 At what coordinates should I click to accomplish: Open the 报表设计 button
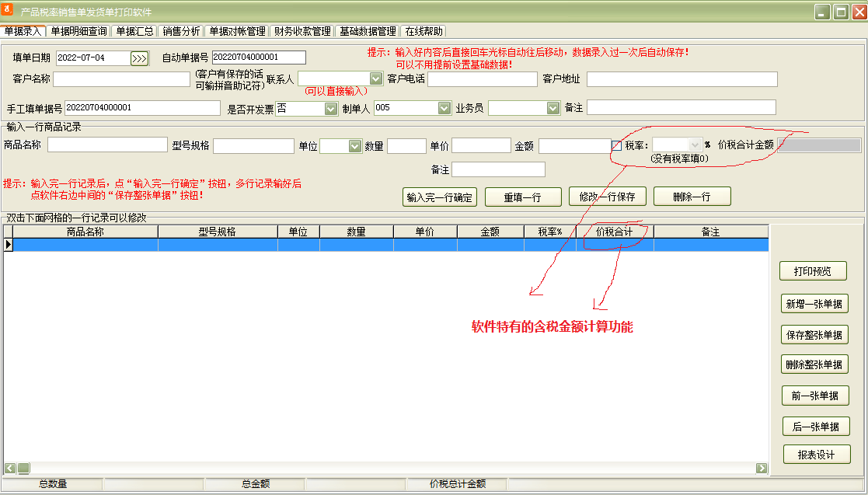[x=816, y=455]
